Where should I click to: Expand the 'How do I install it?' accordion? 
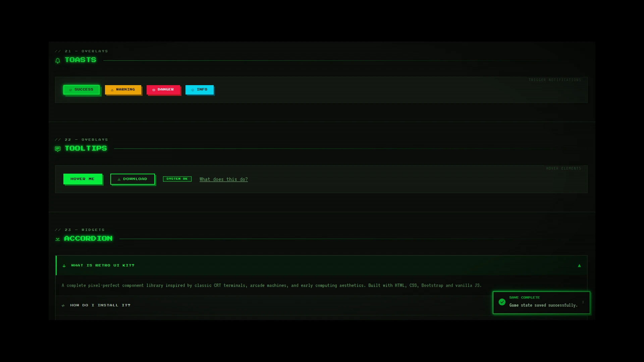[x=321, y=305]
